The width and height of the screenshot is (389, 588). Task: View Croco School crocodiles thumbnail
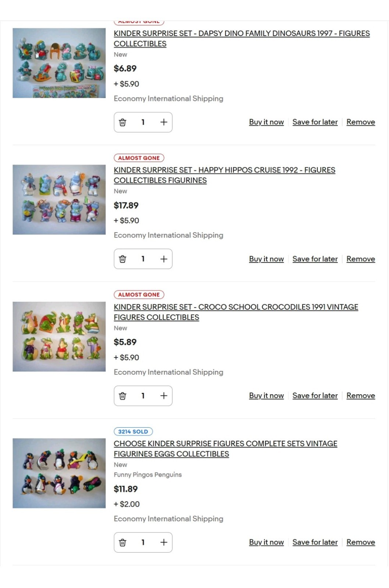coord(59,336)
